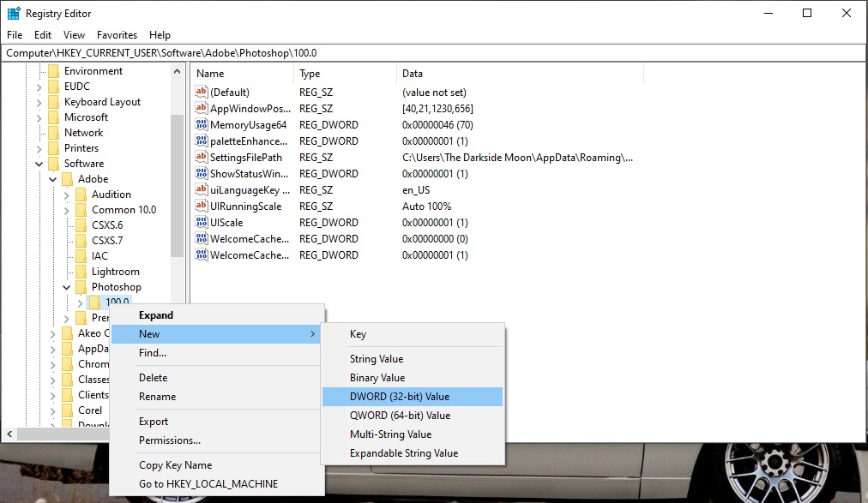Click the Adobe folder icon
The width and height of the screenshot is (868, 503).
pos(68,179)
